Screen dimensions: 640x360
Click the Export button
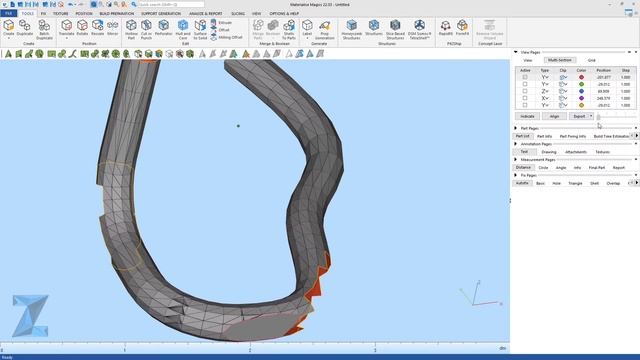pos(579,116)
